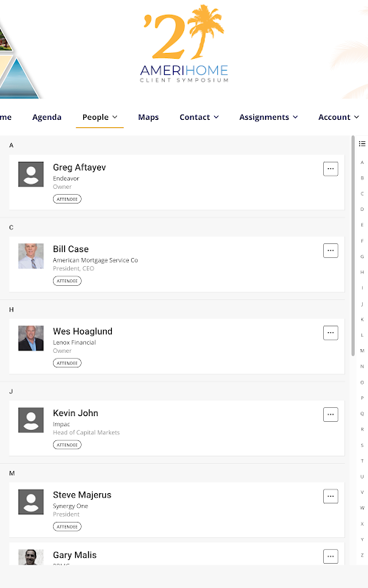The image size is (368, 588).
Task: Open more options for Greg Aftayev
Action: pyautogui.click(x=330, y=169)
